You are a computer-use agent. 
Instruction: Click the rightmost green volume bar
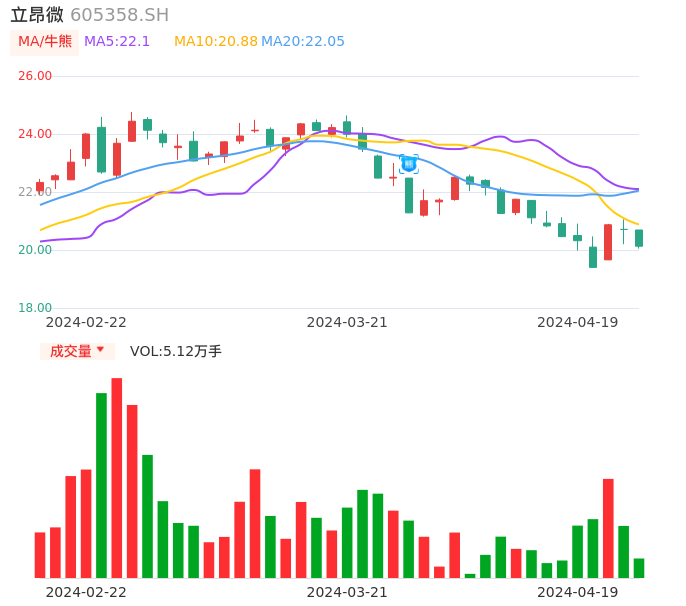click(639, 568)
